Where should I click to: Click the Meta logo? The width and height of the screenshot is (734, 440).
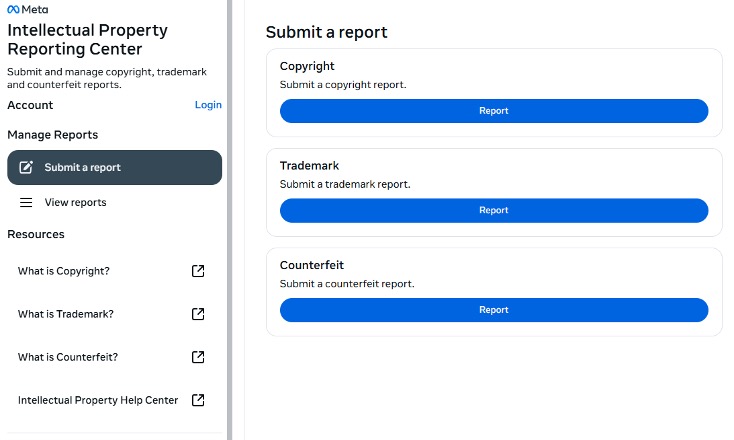click(27, 9)
